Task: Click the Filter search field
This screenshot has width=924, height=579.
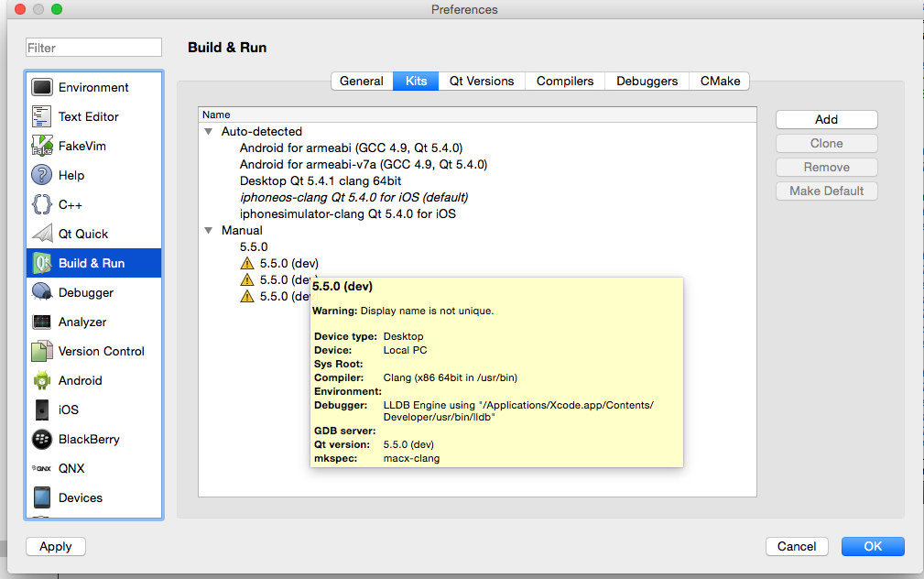Action: (x=93, y=48)
